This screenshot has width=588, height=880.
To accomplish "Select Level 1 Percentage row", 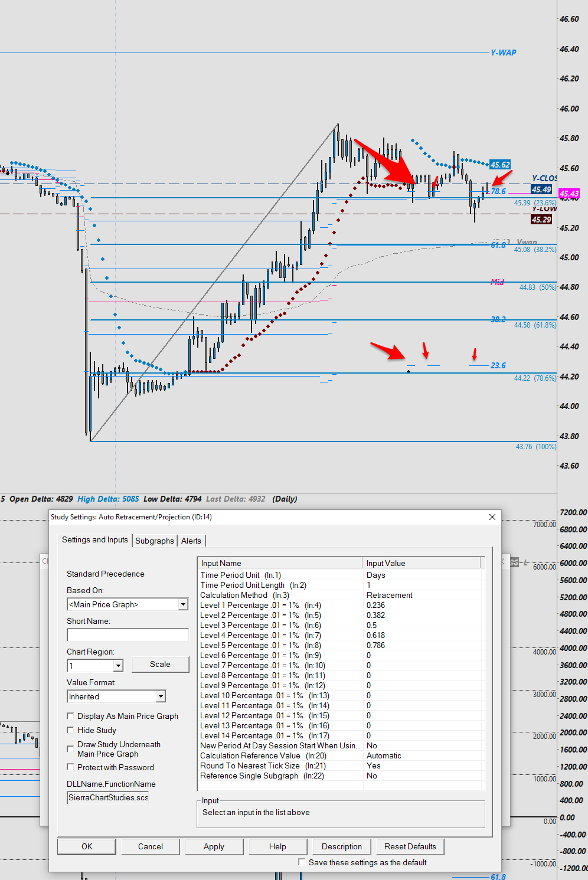I will coord(341,605).
